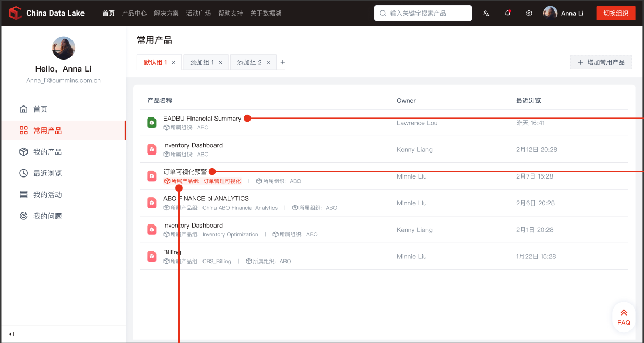Click the language translate icon
Image resolution: width=644 pixels, height=343 pixels.
coord(486,13)
